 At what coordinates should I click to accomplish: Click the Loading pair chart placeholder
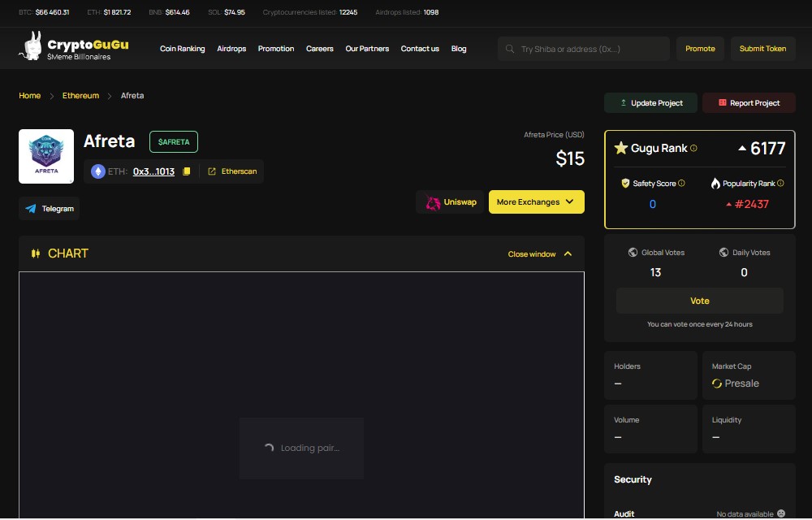pos(301,448)
